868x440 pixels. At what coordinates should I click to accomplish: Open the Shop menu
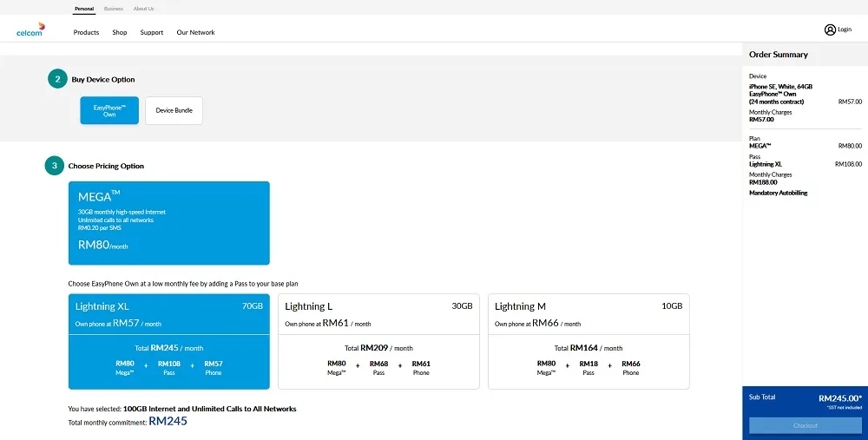point(120,33)
